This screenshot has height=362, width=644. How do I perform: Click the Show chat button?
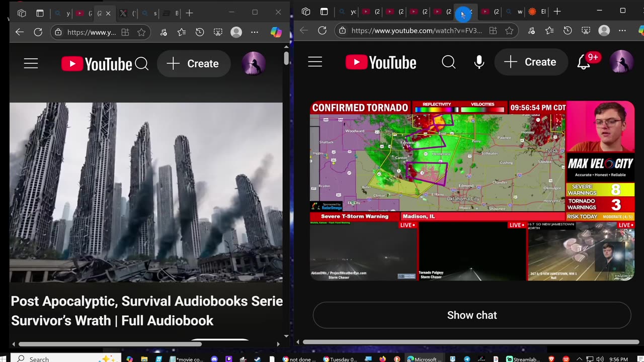(x=472, y=315)
